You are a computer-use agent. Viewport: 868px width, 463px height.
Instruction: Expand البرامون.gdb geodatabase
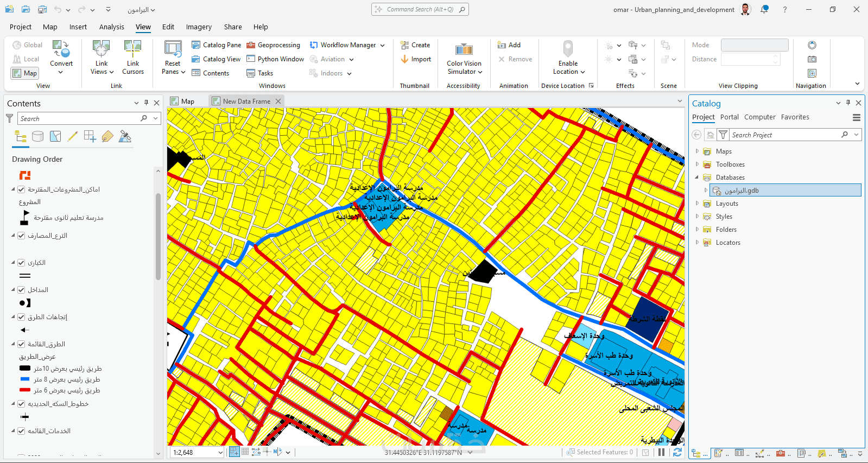pos(706,191)
